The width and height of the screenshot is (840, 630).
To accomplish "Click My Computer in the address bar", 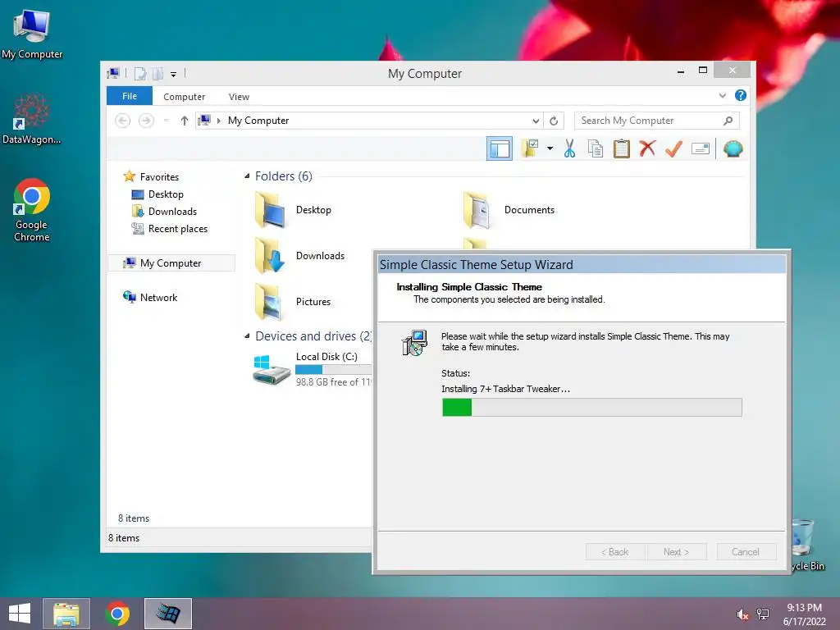I will click(x=258, y=121).
